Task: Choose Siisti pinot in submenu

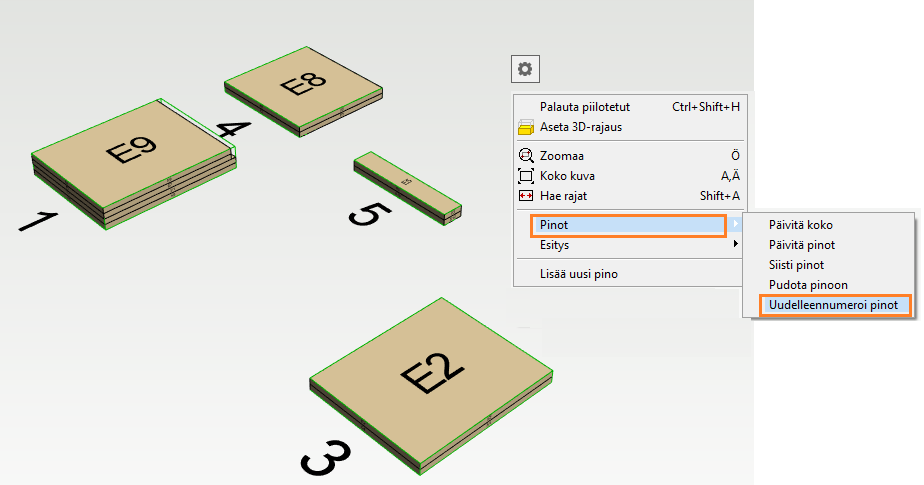Action: [x=829, y=265]
